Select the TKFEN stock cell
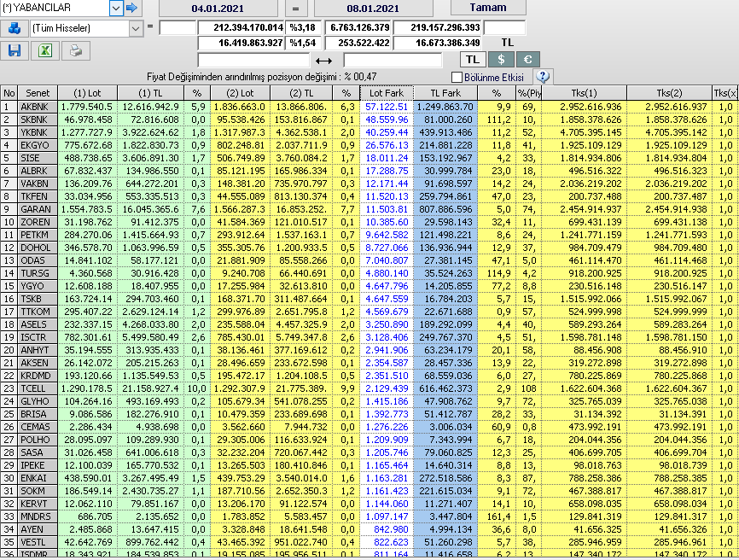 (x=38, y=196)
